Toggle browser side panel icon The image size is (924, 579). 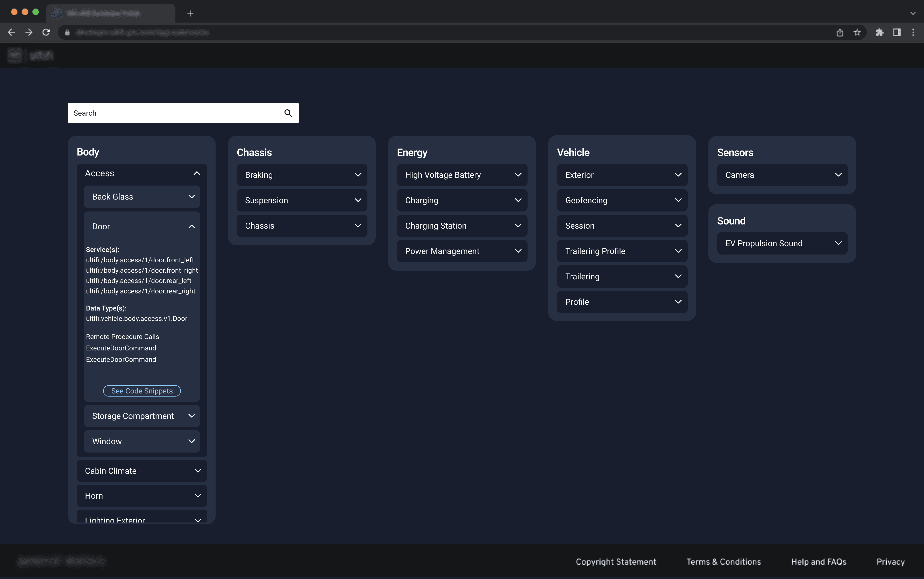[x=897, y=32]
